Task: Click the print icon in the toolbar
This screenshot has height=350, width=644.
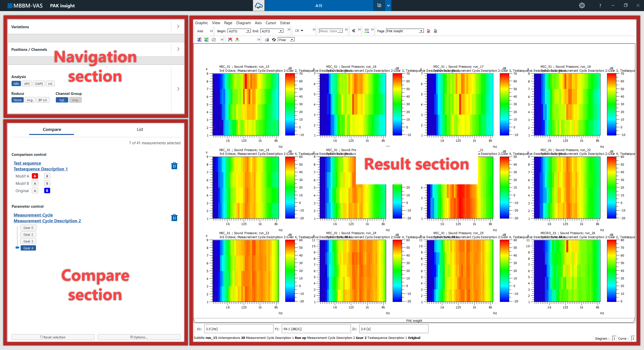Action: click(x=267, y=40)
